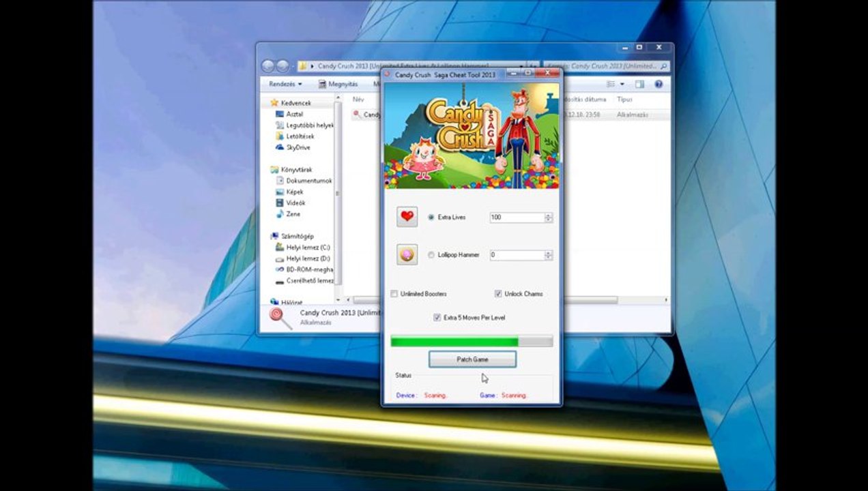Click the Explorer search box
Screen dimensions: 868x491
point(607,66)
